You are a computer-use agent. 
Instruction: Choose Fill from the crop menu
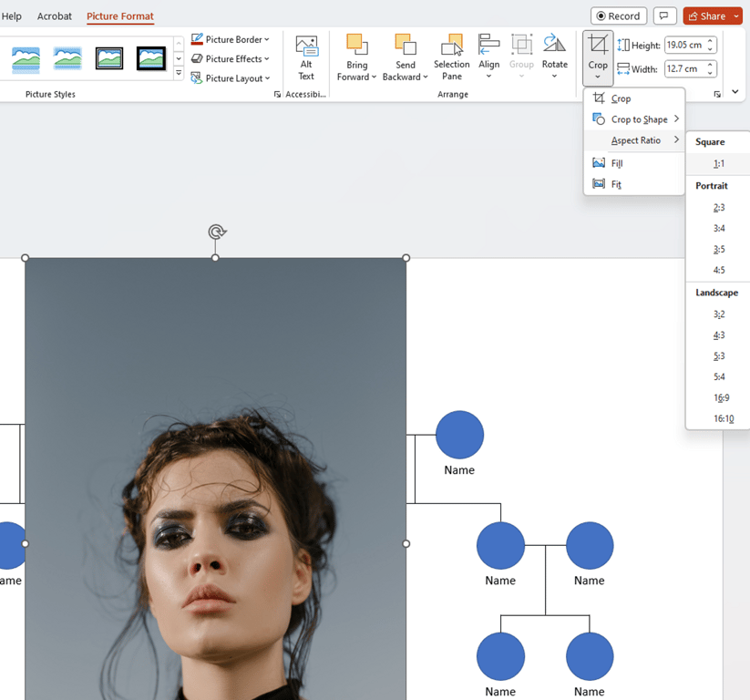coord(634,163)
